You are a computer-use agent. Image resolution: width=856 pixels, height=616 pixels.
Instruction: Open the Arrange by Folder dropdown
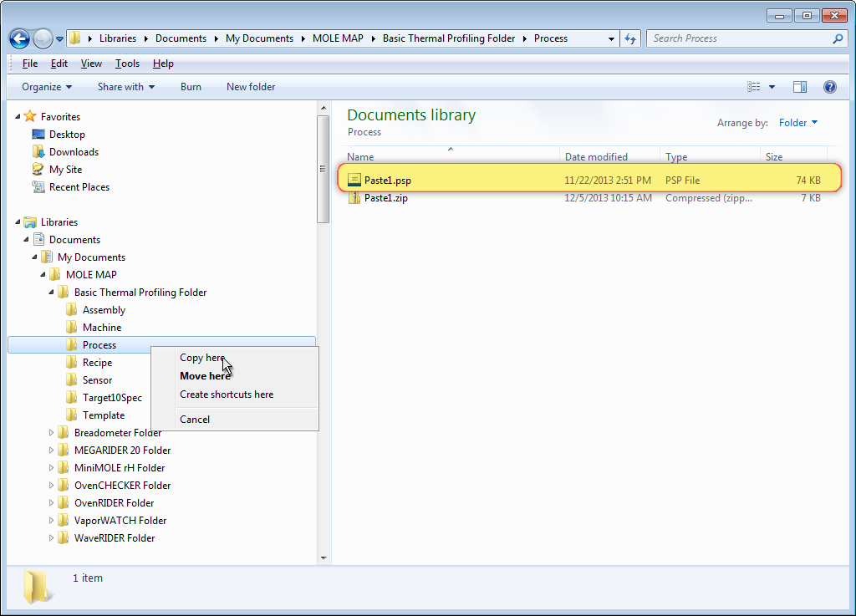tap(798, 123)
